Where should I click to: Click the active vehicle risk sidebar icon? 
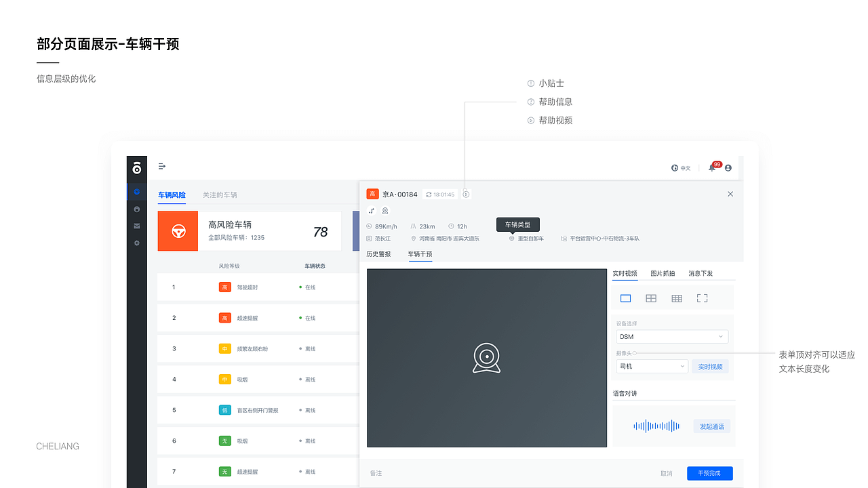point(136,191)
